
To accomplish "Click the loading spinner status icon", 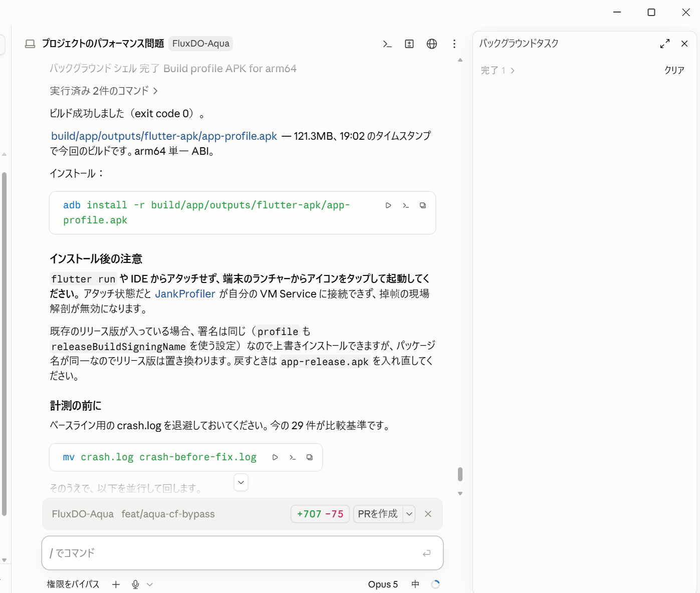I will pos(435,584).
